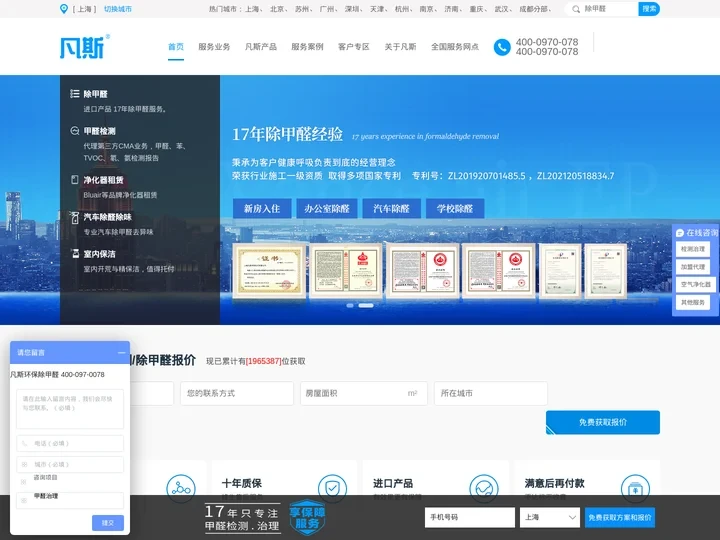This screenshot has height=540, width=720.
Task: Focus the 手机号码 field in bottom bar
Action: 470,518
